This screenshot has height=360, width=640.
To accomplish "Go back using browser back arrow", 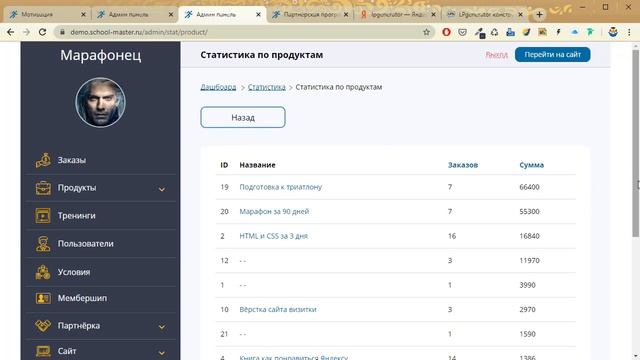I will coord(11,32).
